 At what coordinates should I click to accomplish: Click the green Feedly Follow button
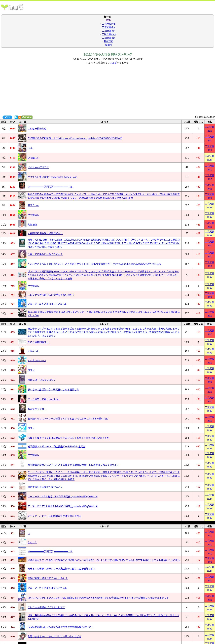pos(27,117)
